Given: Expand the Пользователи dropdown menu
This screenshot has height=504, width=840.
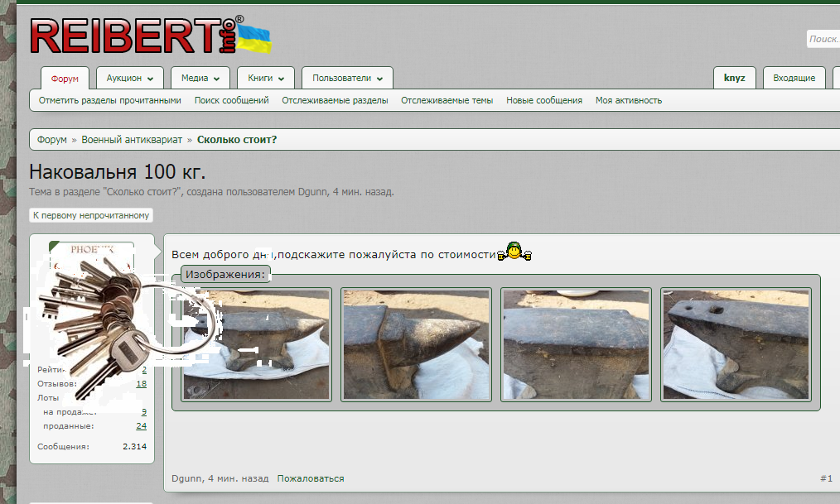Looking at the screenshot, I should pos(347,79).
